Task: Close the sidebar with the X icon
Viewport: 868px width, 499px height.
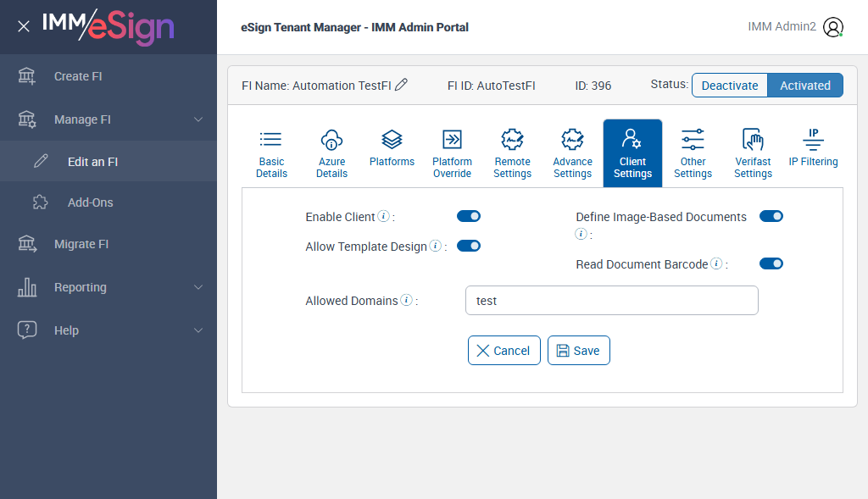Action: 24,26
